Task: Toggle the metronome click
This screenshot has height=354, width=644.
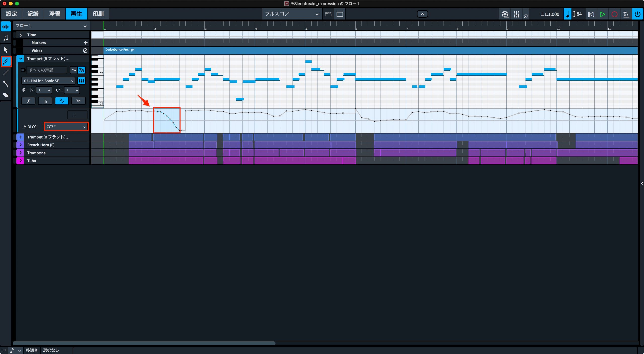Action: [x=626, y=14]
